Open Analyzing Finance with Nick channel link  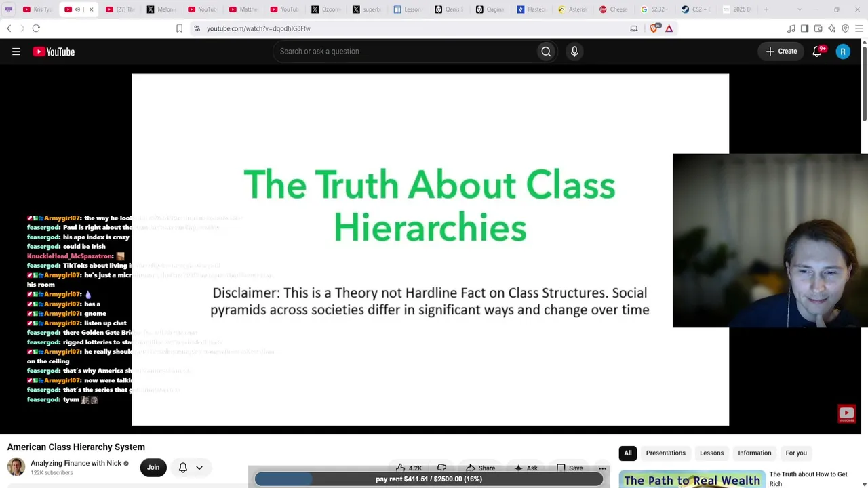pos(76,464)
